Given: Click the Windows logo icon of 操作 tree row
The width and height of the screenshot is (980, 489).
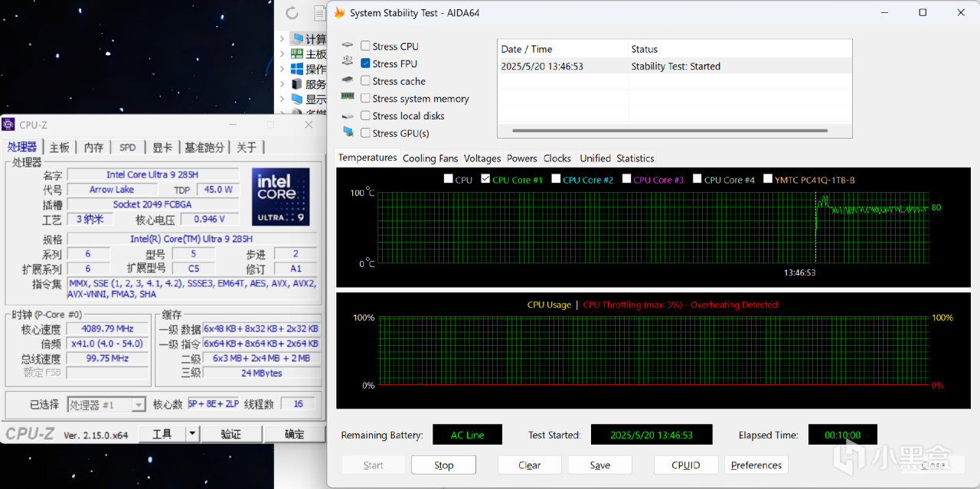Looking at the screenshot, I should tap(297, 69).
